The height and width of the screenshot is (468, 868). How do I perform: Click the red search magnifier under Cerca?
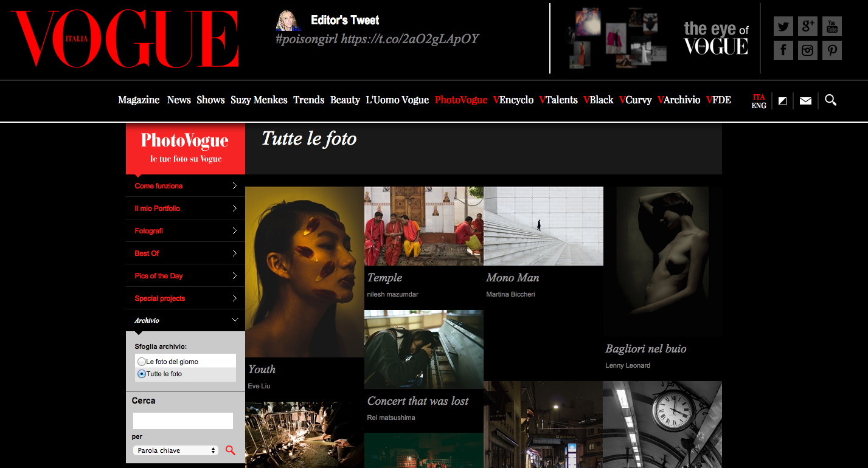(231, 450)
